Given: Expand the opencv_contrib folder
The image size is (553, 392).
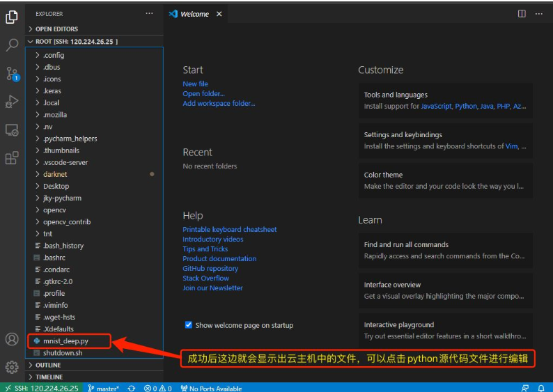Looking at the screenshot, I should tap(94, 221).
